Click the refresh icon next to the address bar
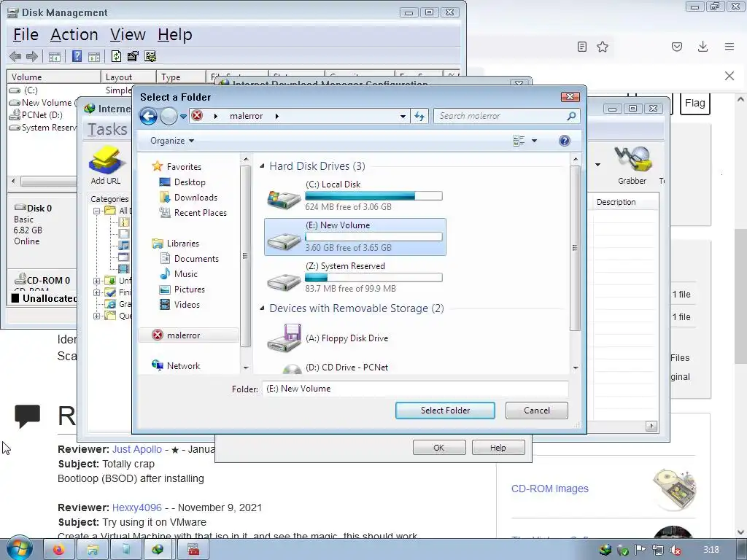Image resolution: width=747 pixels, height=560 pixels. [419, 116]
